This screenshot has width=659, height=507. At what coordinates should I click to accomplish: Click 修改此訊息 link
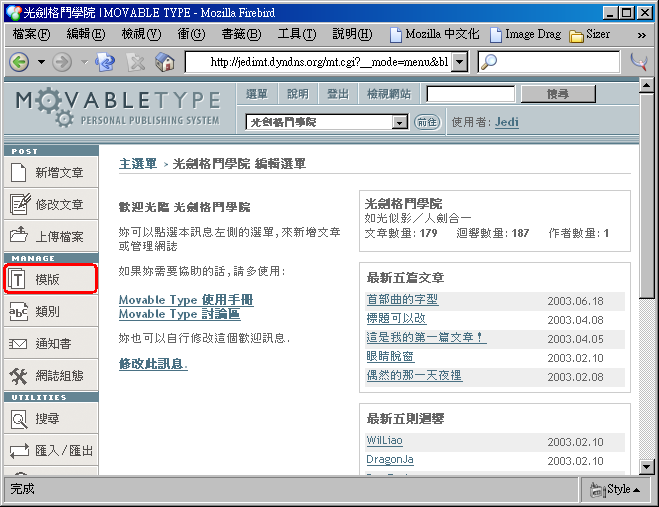tap(153, 364)
